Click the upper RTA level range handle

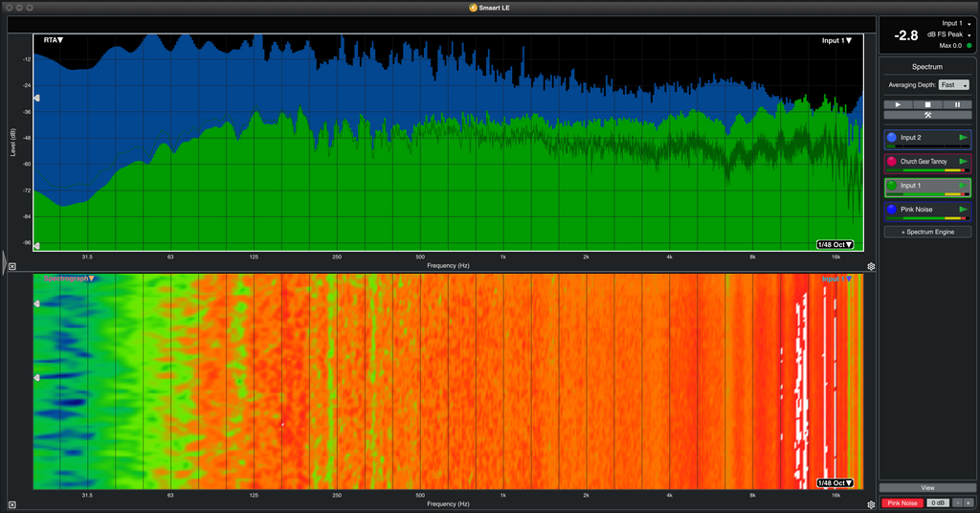click(36, 98)
